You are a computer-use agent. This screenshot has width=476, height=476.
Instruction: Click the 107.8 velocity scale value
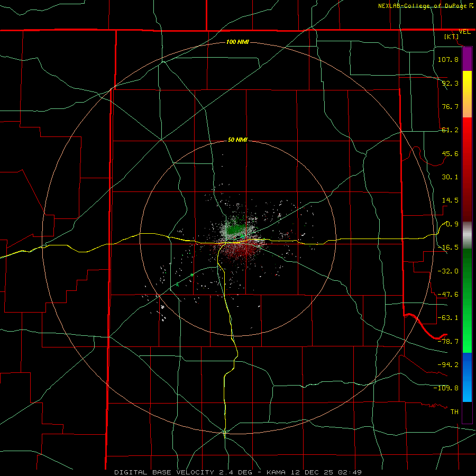tap(448, 59)
